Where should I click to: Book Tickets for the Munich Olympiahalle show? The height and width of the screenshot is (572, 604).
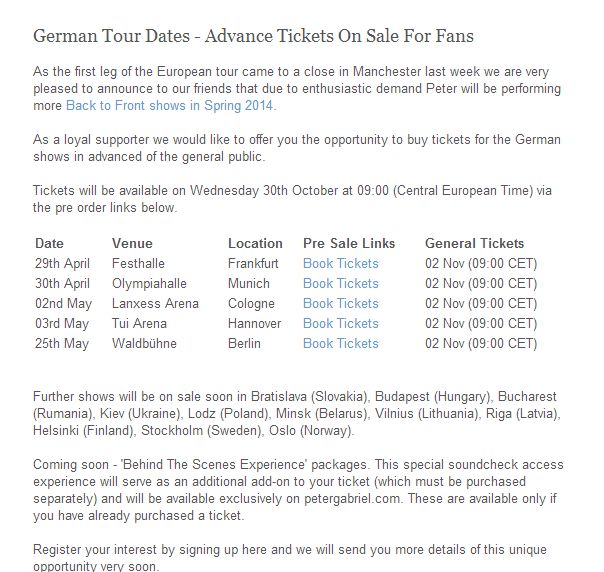click(x=341, y=283)
